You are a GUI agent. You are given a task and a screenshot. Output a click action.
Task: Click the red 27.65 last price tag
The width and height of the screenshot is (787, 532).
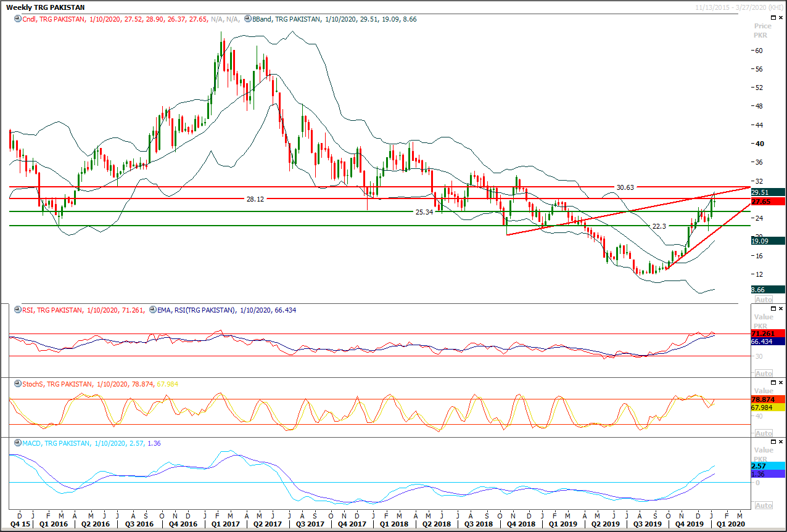(x=767, y=202)
